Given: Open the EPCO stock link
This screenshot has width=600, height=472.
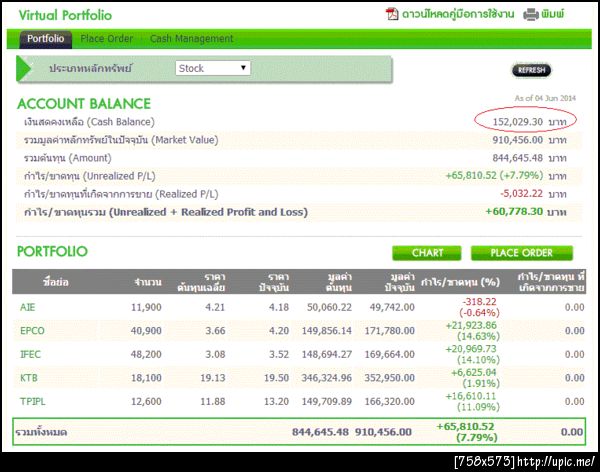Looking at the screenshot, I should [32, 331].
